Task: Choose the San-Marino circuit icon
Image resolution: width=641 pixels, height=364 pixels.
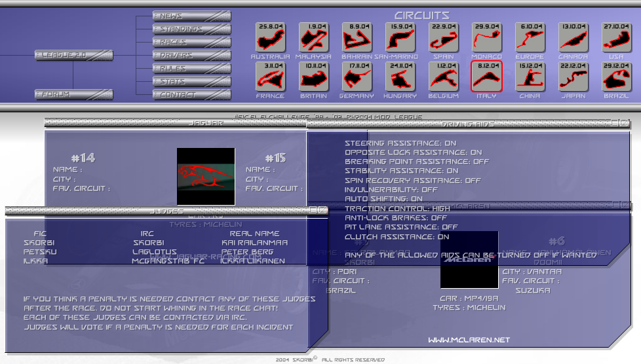Action: [x=400, y=37]
